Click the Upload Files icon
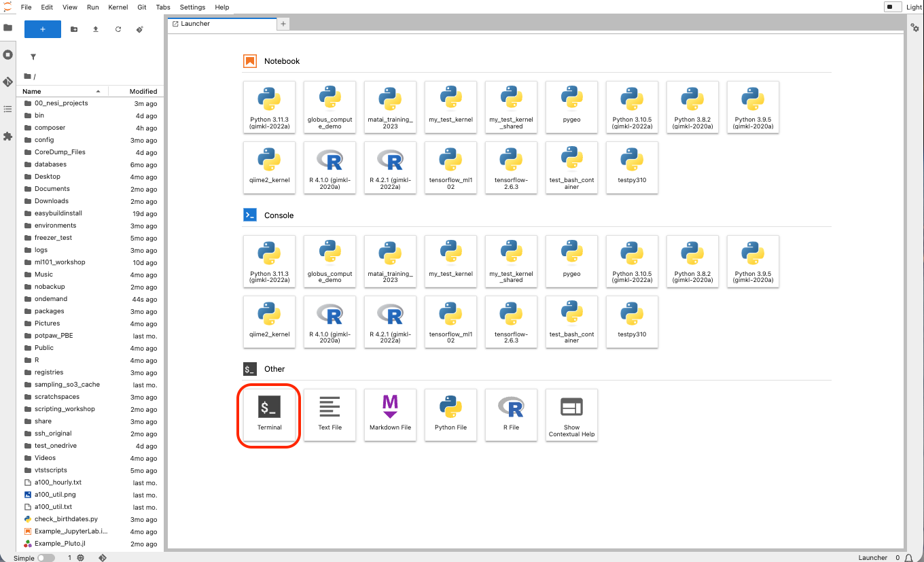This screenshot has height=562, width=924. pos(96,29)
